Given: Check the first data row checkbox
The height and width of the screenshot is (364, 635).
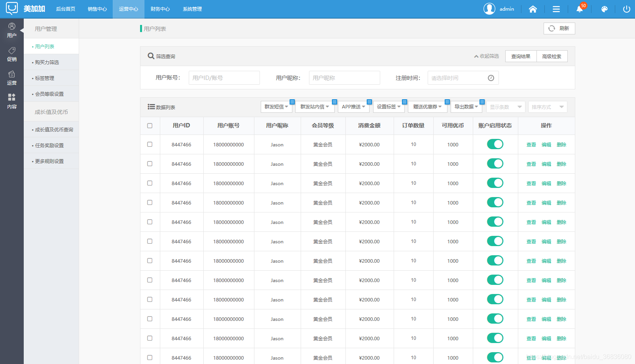Looking at the screenshot, I should (x=150, y=144).
